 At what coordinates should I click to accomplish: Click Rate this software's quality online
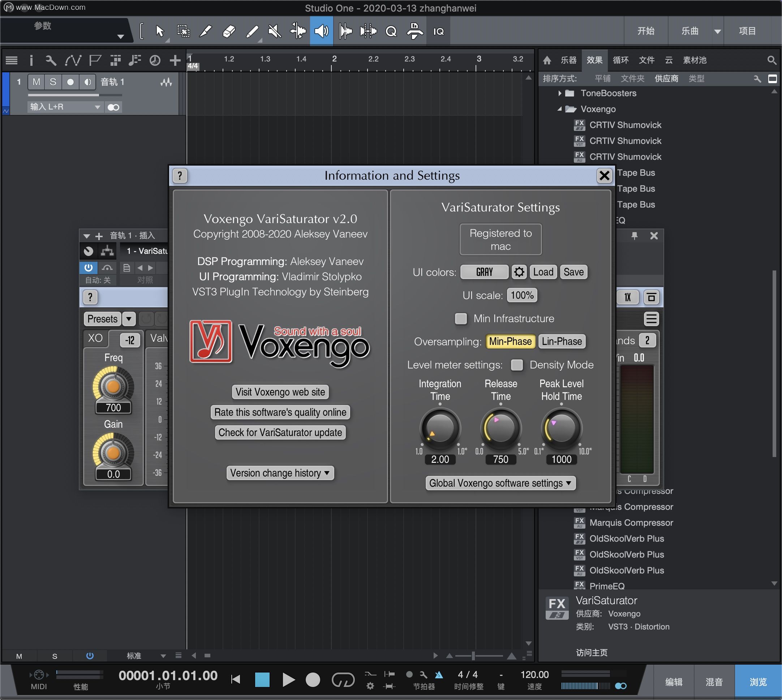[280, 412]
